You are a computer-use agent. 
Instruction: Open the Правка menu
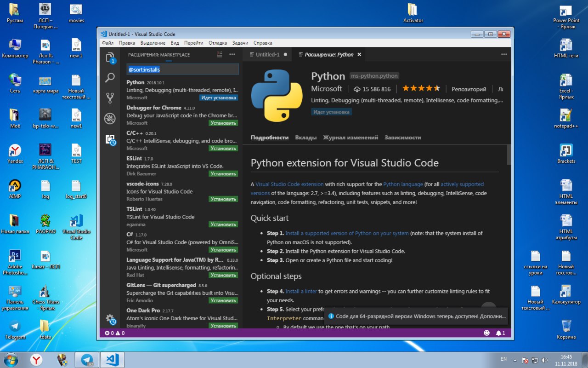tap(127, 43)
